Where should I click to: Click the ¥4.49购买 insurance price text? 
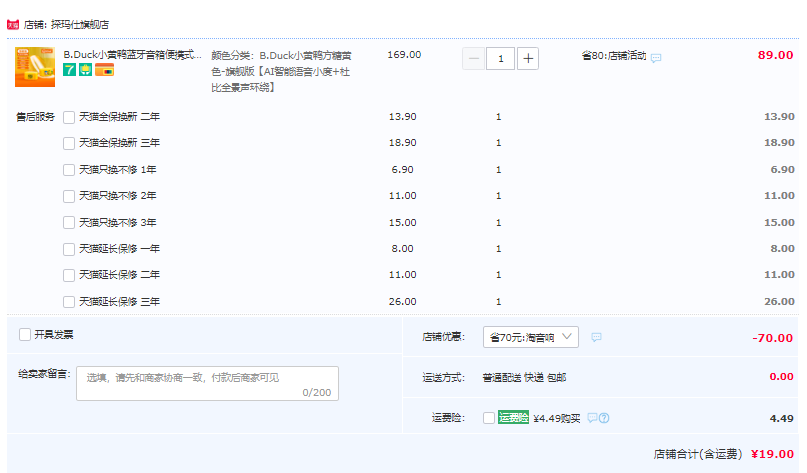[557, 418]
